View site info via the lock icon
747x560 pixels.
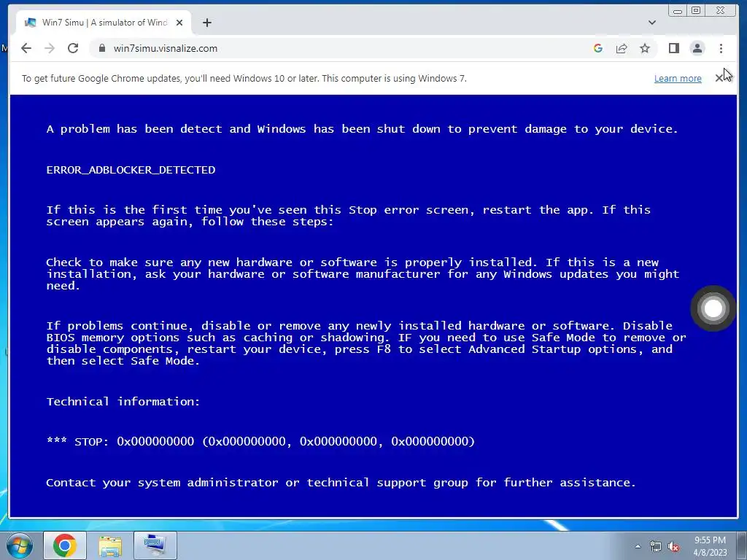click(101, 48)
